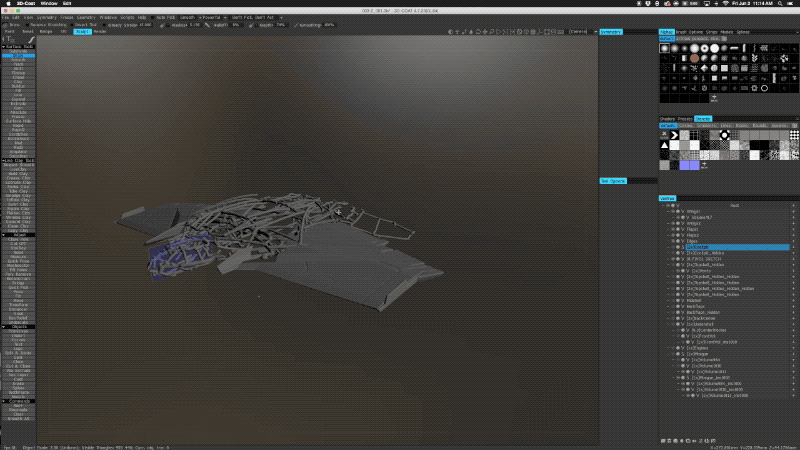Add child layer to Flaps1 row plus
Image resolution: width=800 pixels, height=450 pixels.
pos(793,229)
